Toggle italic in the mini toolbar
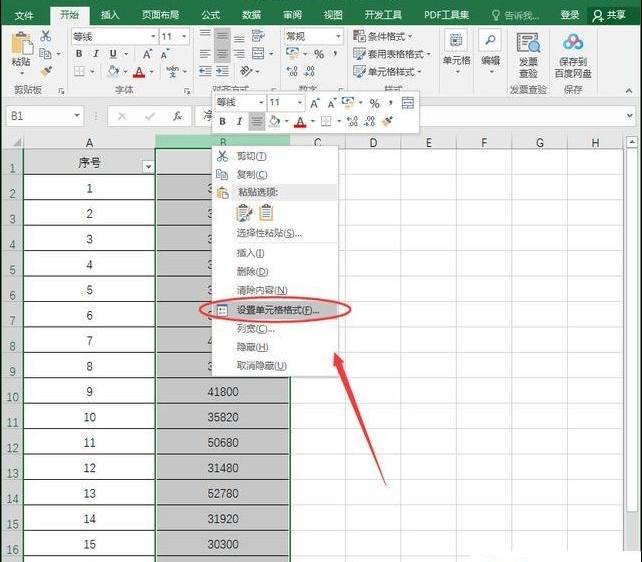642x562 pixels. click(239, 121)
